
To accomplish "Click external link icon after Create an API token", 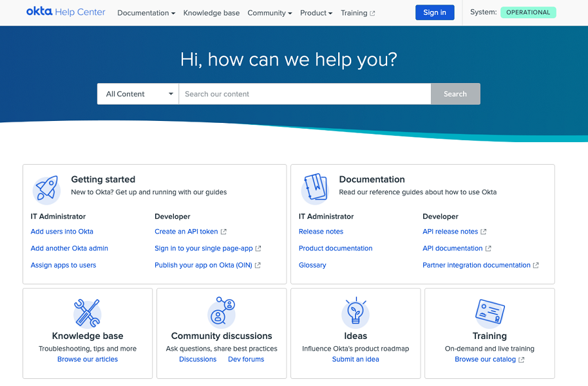I will click(x=223, y=232).
